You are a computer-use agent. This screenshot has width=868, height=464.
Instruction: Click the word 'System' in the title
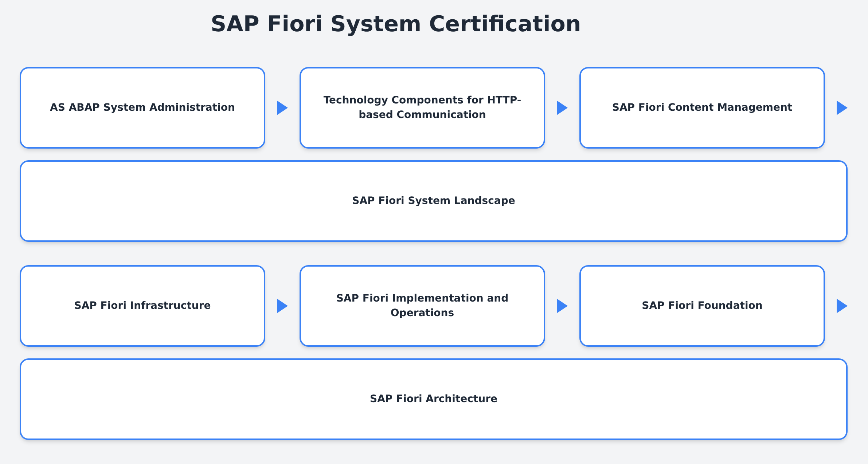[x=376, y=24]
